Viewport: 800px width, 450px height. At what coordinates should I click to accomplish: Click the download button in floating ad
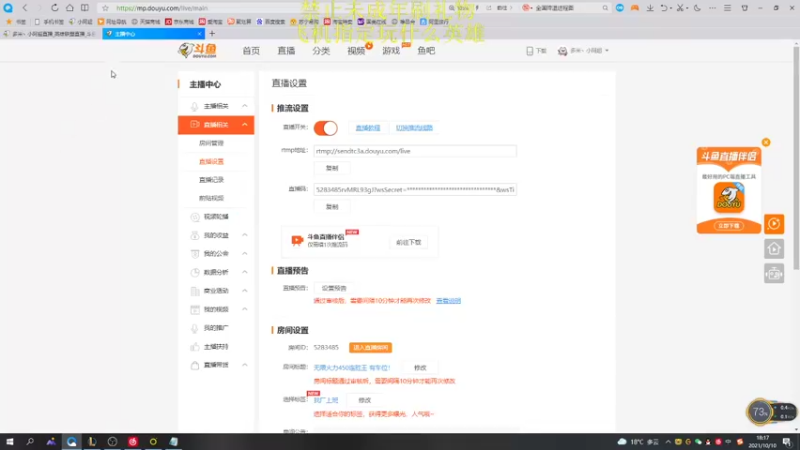coord(729,226)
